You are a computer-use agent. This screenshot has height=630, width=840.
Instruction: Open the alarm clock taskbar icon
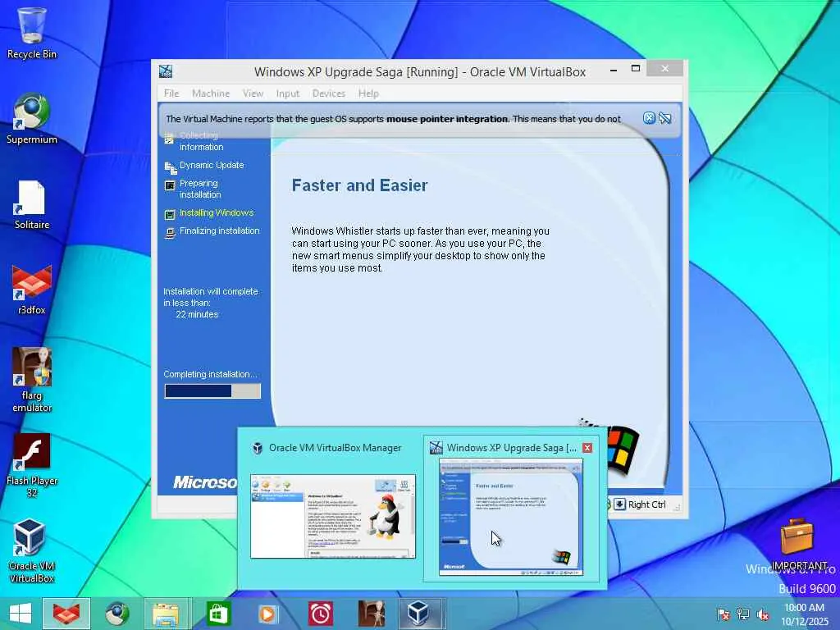point(320,614)
